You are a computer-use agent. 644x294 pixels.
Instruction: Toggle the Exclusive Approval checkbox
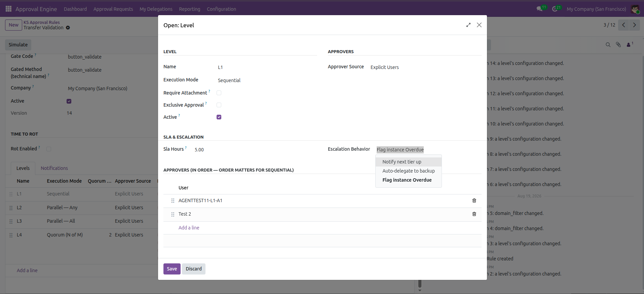[219, 105]
